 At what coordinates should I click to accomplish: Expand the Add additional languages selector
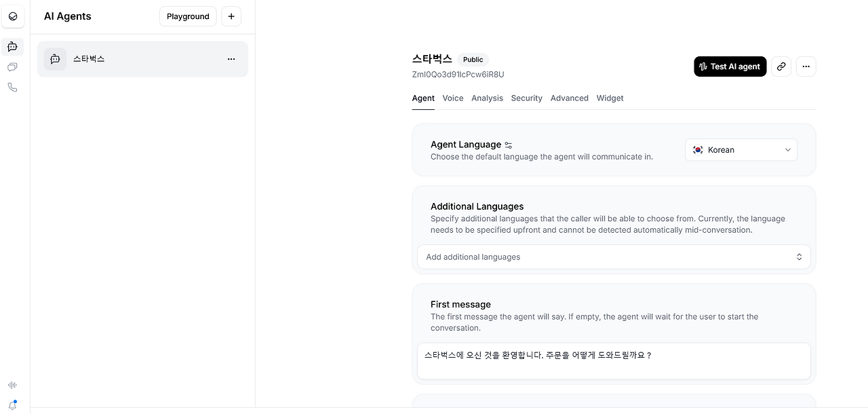(x=614, y=257)
